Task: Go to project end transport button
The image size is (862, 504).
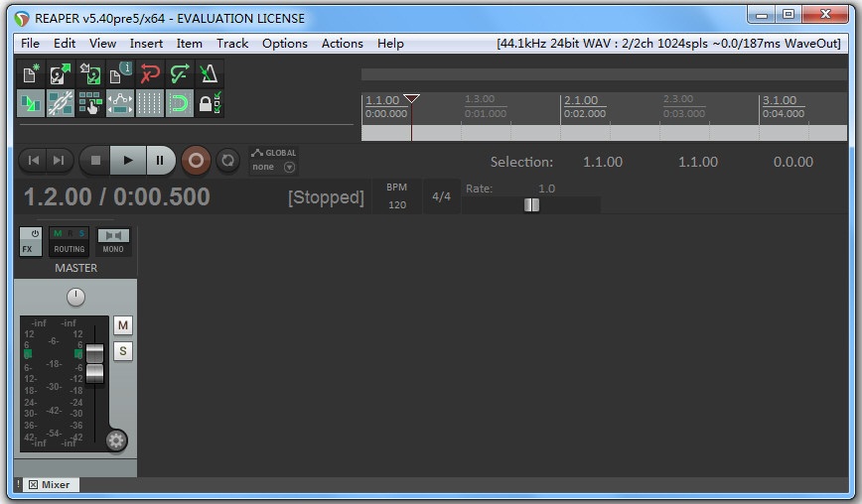Action: click(59, 161)
